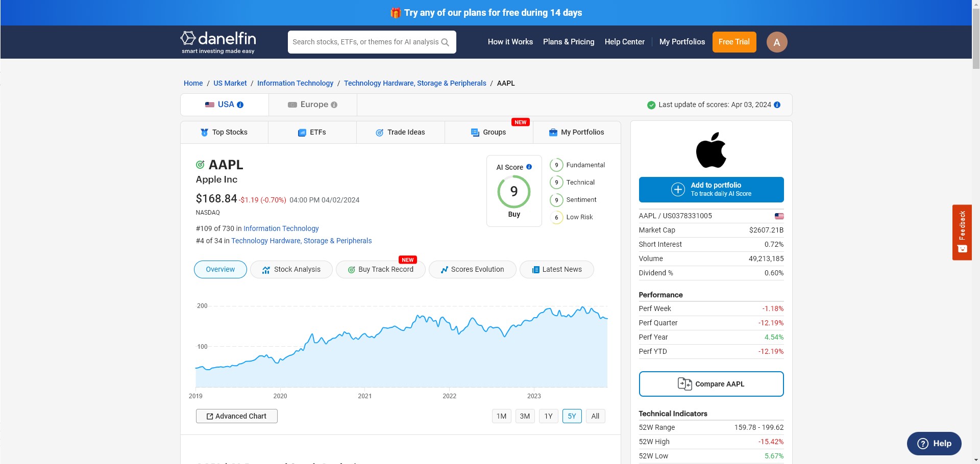The width and height of the screenshot is (980, 464).
Task: Open the Latest News section
Action: point(557,269)
